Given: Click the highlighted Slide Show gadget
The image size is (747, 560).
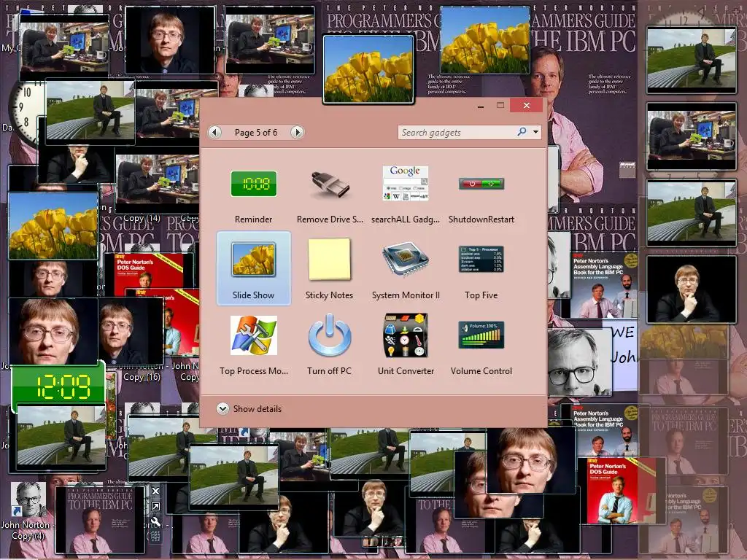Looking at the screenshot, I should tap(253, 268).
